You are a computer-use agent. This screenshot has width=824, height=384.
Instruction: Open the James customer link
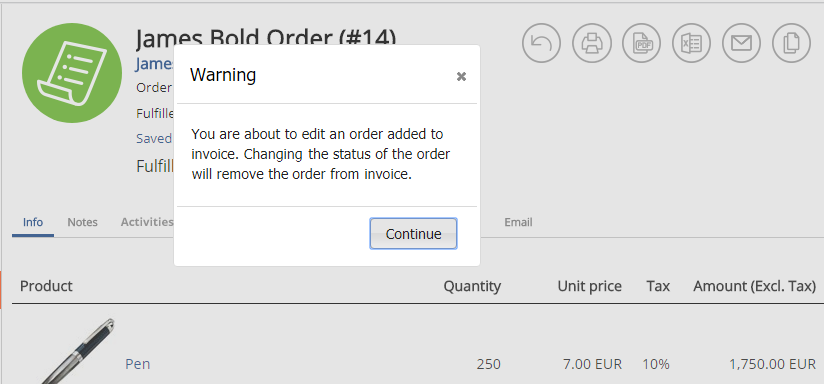coord(154,64)
